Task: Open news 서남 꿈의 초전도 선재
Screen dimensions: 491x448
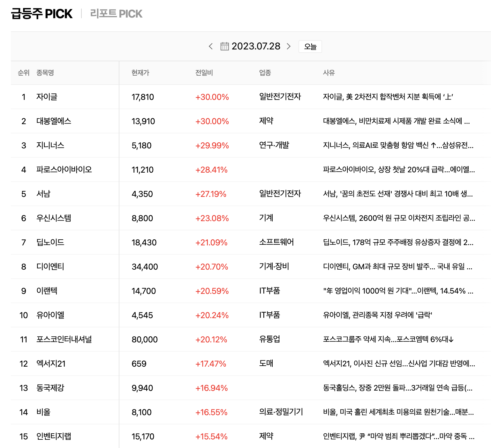Action: point(398,194)
